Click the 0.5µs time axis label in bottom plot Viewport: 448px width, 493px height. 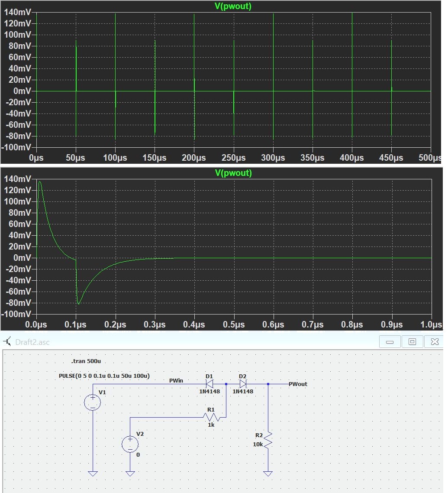click(x=234, y=324)
